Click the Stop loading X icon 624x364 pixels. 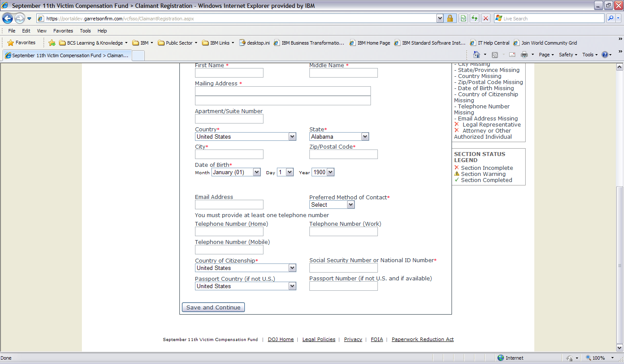coord(486,19)
